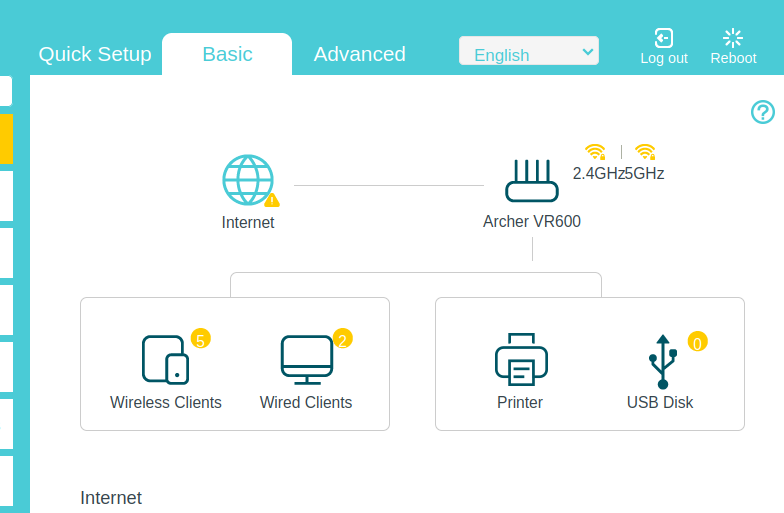Click the Printer icon

click(x=520, y=359)
